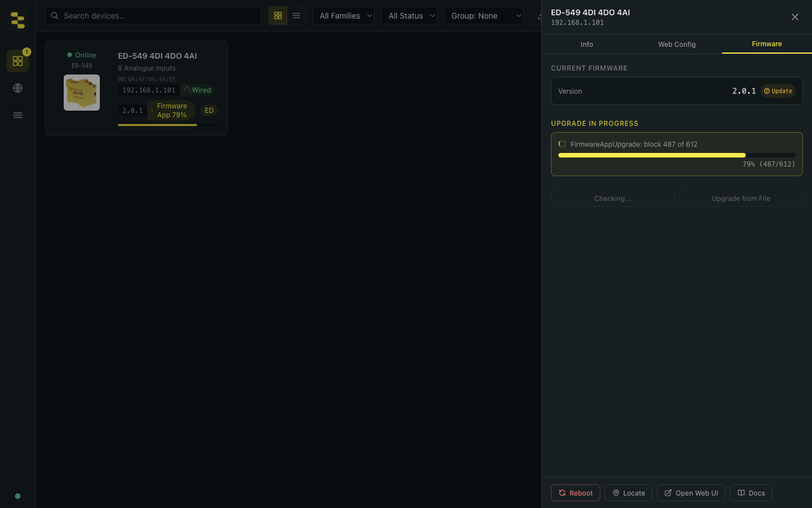
Task: Click the FirmwareAppUpgrade block 487 text
Action: [x=634, y=144]
